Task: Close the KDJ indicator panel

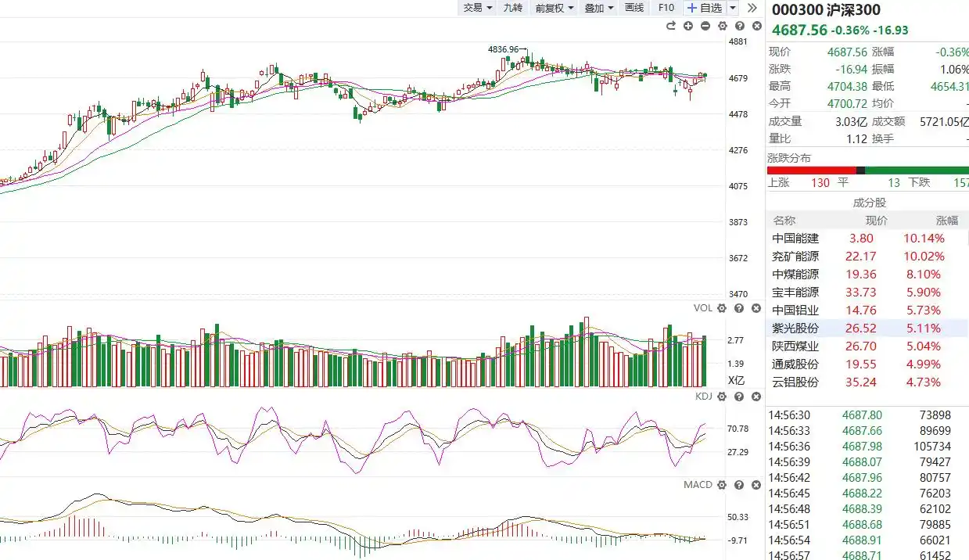Action: click(x=756, y=397)
